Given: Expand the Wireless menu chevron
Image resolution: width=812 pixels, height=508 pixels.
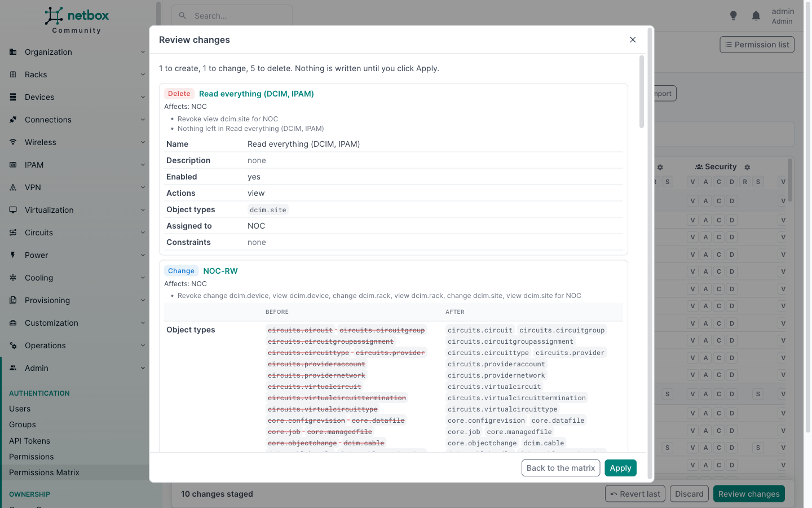Looking at the screenshot, I should [x=143, y=142].
